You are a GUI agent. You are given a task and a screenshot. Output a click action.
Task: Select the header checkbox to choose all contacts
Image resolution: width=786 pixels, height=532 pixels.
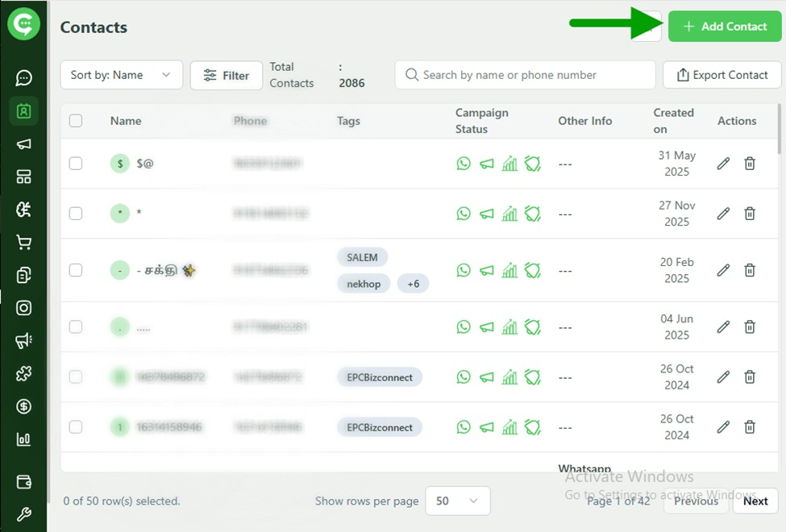(x=75, y=119)
